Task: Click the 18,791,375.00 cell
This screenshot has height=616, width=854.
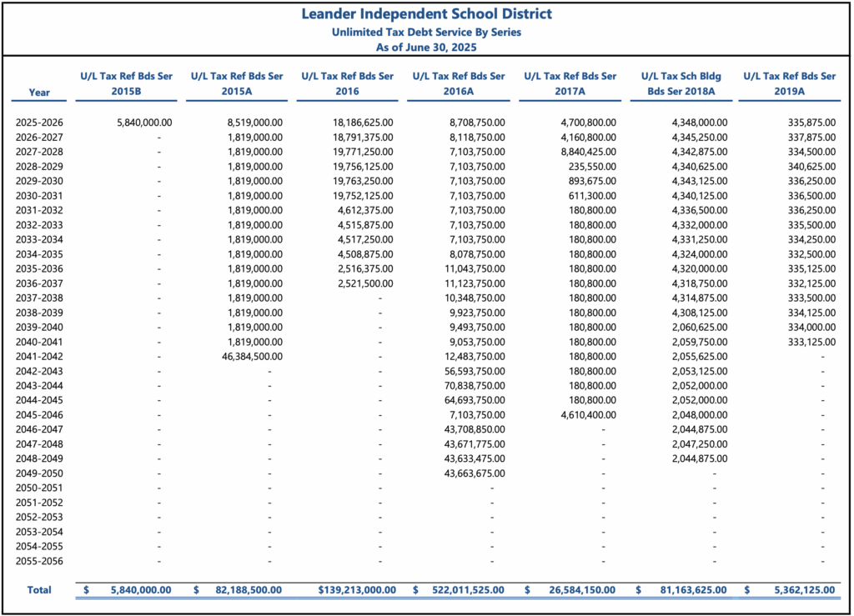Action: point(364,138)
